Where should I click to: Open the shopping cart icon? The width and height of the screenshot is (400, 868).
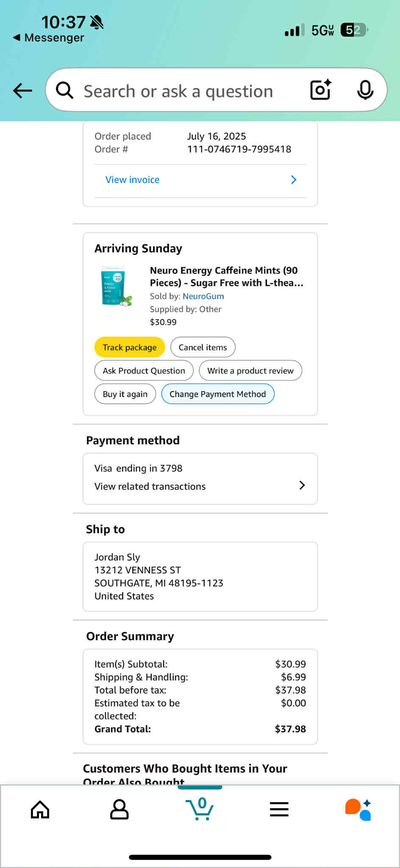[x=200, y=809]
